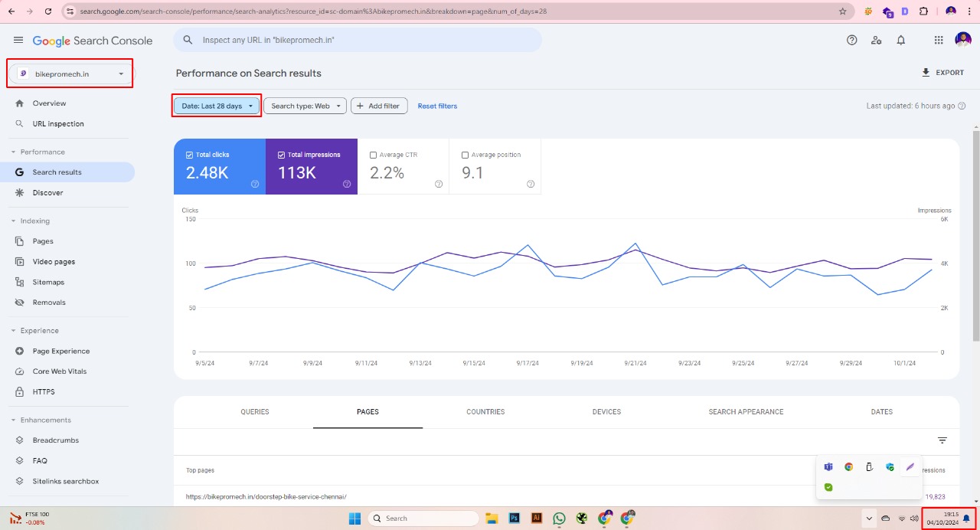980x530 pixels.
Task: Click the Help question mark icon
Action: click(x=851, y=41)
